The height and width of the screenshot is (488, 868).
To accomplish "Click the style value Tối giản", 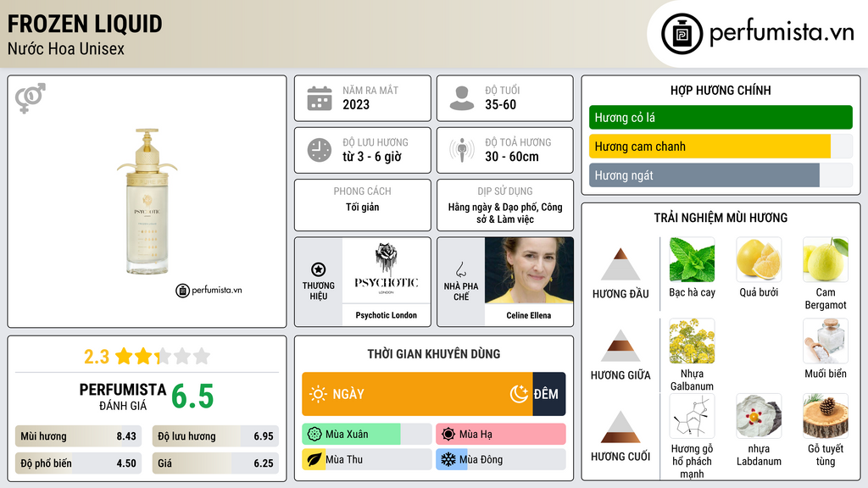I will [x=363, y=207].
